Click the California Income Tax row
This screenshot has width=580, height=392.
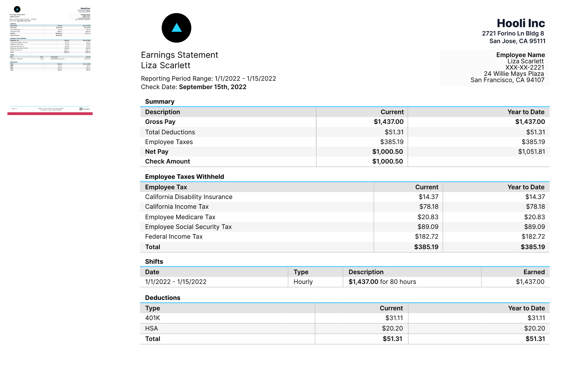click(177, 207)
